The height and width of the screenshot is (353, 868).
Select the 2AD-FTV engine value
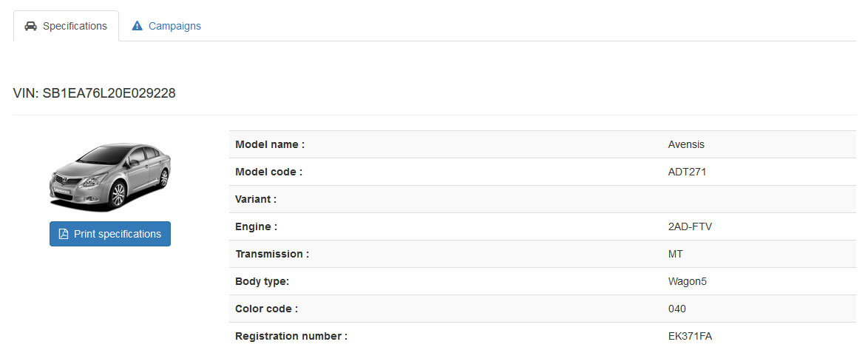(690, 226)
